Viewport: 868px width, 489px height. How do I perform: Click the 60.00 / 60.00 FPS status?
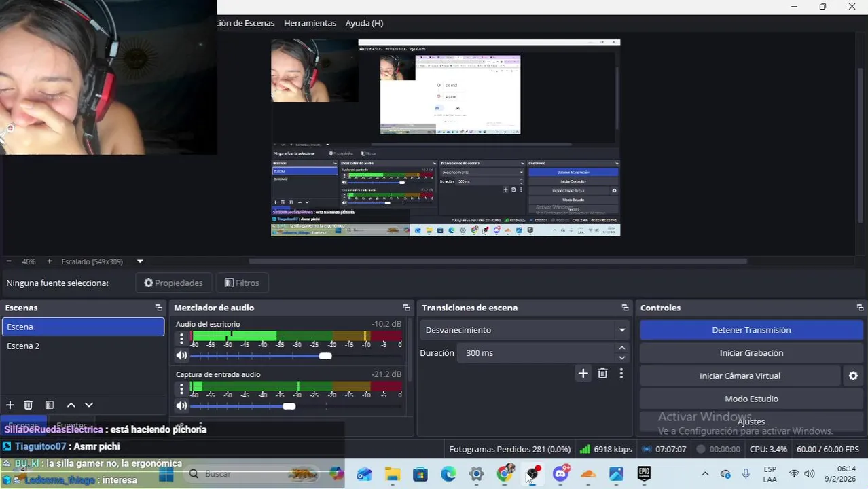click(827, 449)
